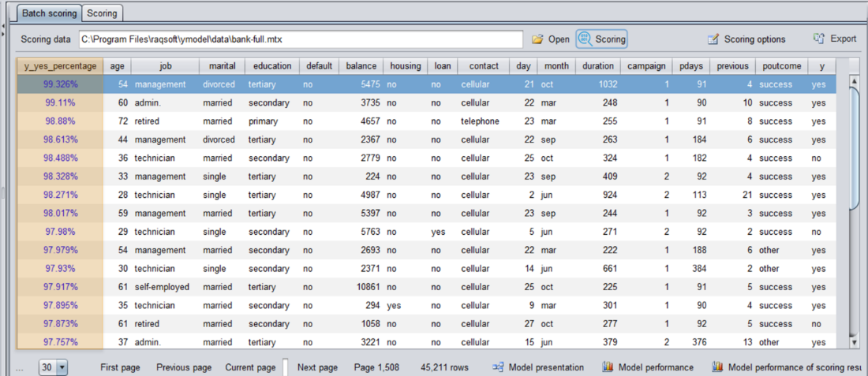Click the Scoring data file path field

tap(300, 39)
